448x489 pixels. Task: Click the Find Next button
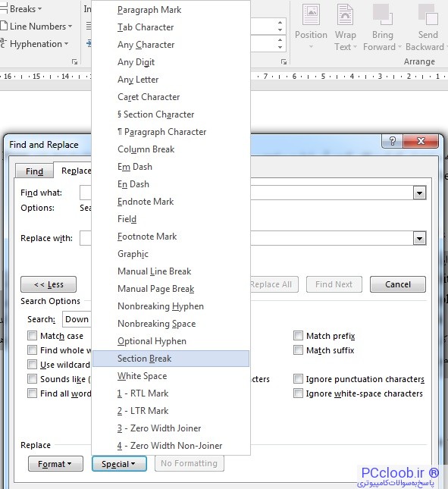click(x=334, y=284)
